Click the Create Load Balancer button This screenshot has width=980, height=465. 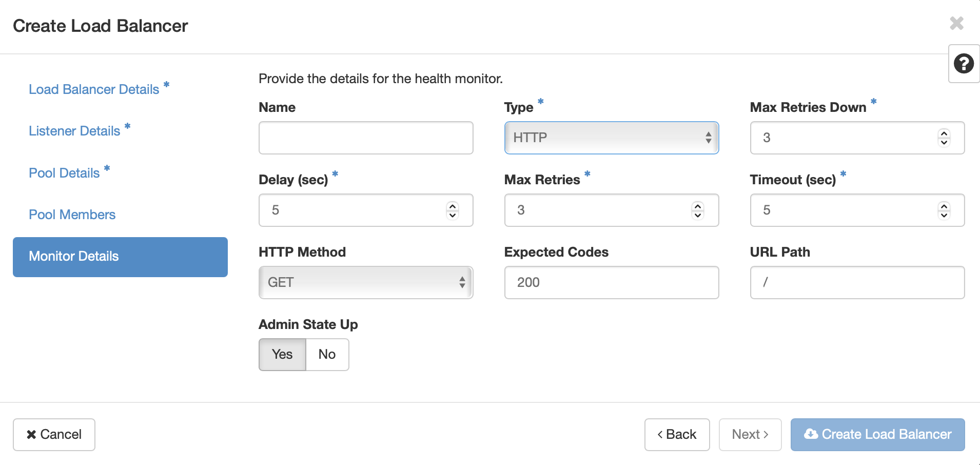coord(877,435)
